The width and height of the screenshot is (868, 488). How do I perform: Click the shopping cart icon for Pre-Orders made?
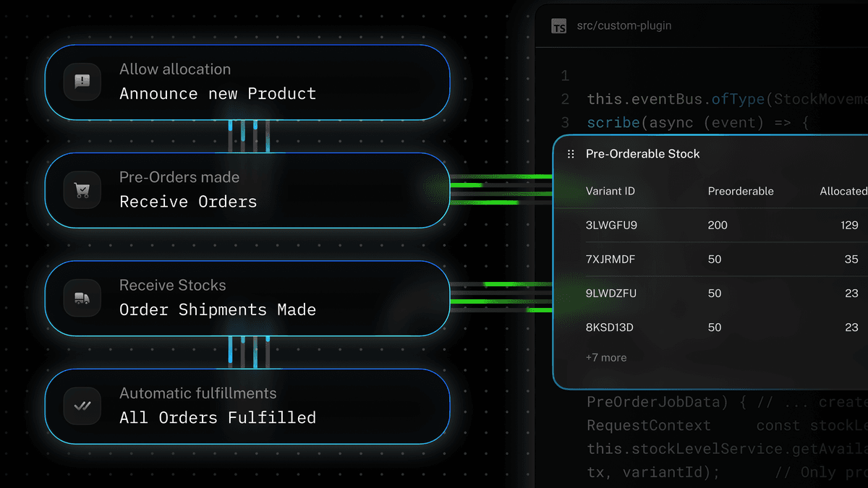[82, 190]
